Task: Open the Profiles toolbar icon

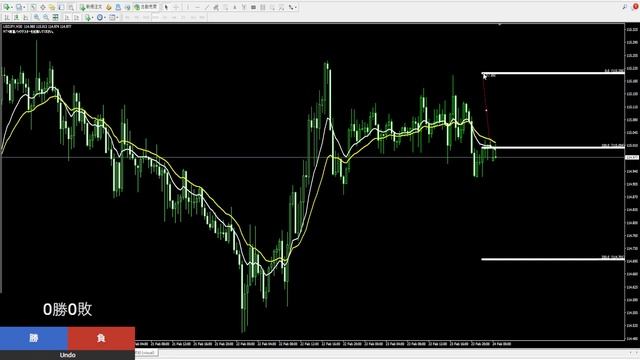Action: tap(19, 7)
